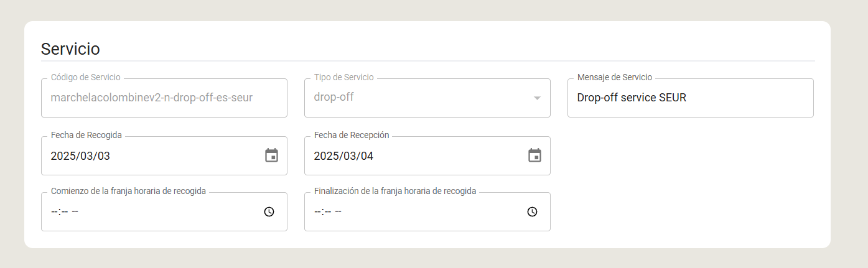This screenshot has height=268, width=868.
Task: Open clock picker for Comienzo de franja horaria
Action: [x=269, y=211]
